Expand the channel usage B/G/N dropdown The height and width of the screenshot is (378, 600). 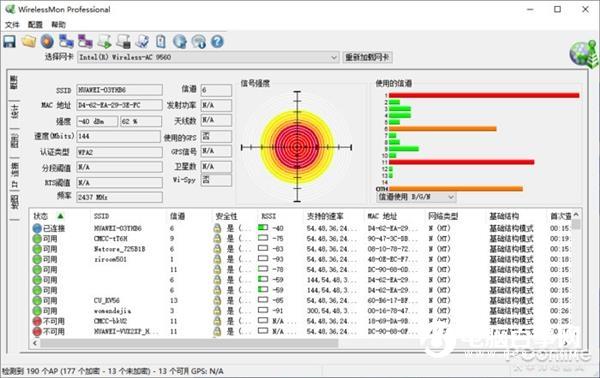tap(416, 197)
